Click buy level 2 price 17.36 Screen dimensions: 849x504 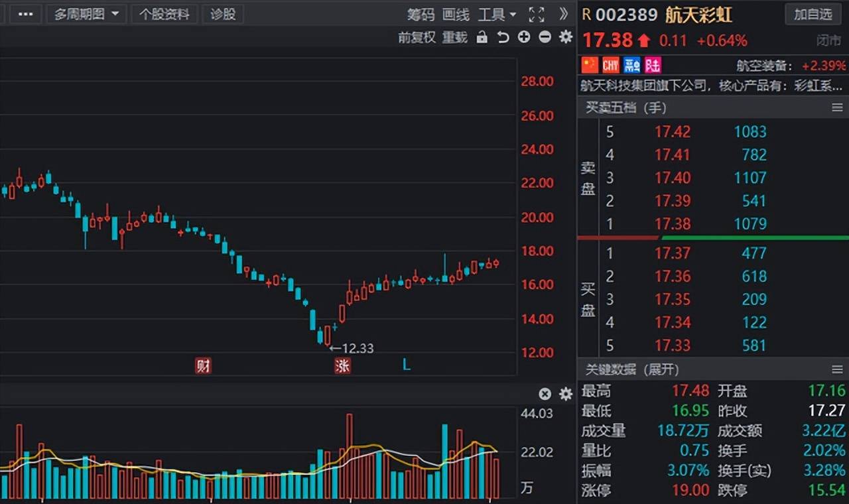click(673, 277)
